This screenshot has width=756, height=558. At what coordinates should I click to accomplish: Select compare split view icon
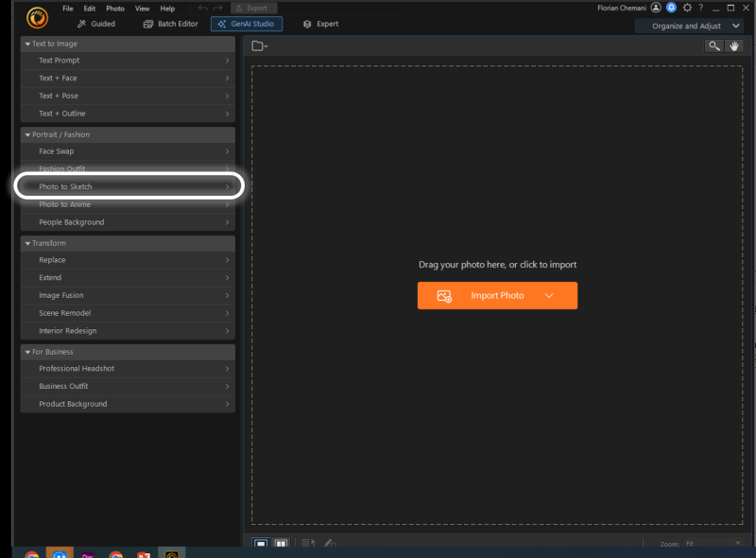tap(281, 544)
